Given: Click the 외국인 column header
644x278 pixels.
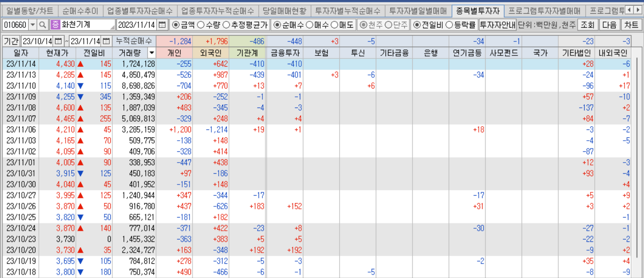Looking at the screenshot, I should tap(211, 53).
